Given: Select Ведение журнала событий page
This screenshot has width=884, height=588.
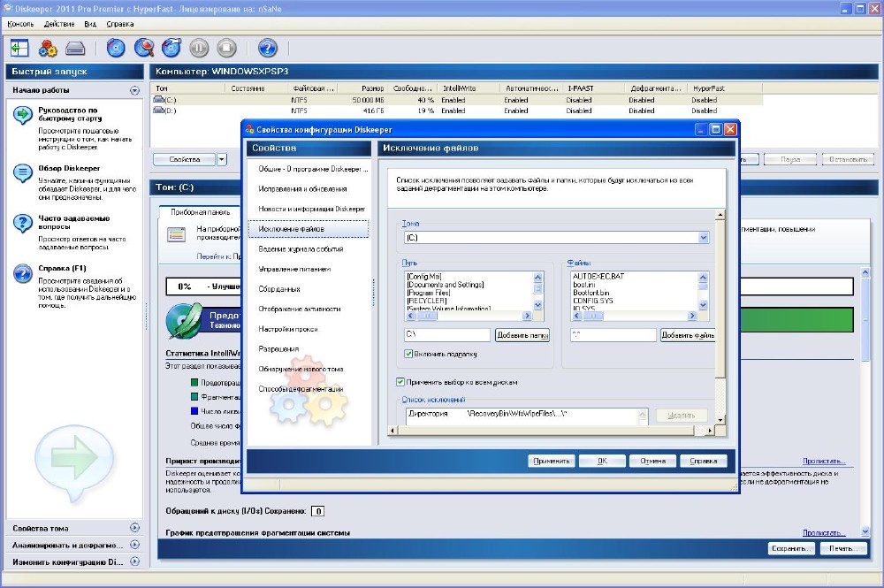Looking at the screenshot, I should coord(301,249).
